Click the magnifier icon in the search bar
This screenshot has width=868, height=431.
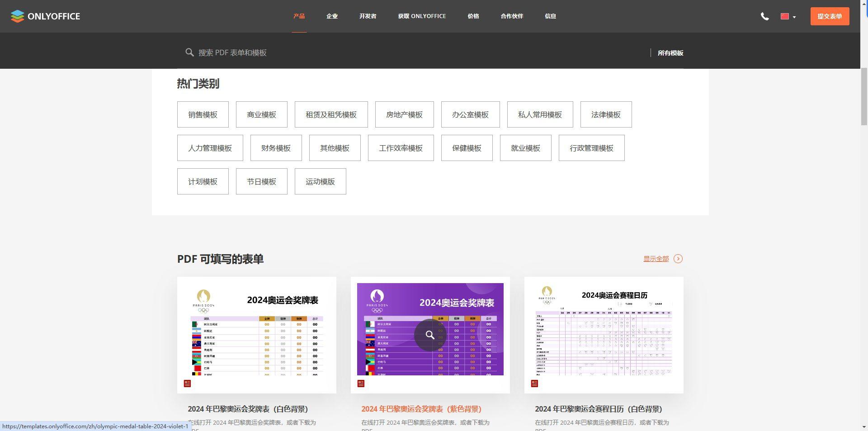(189, 52)
